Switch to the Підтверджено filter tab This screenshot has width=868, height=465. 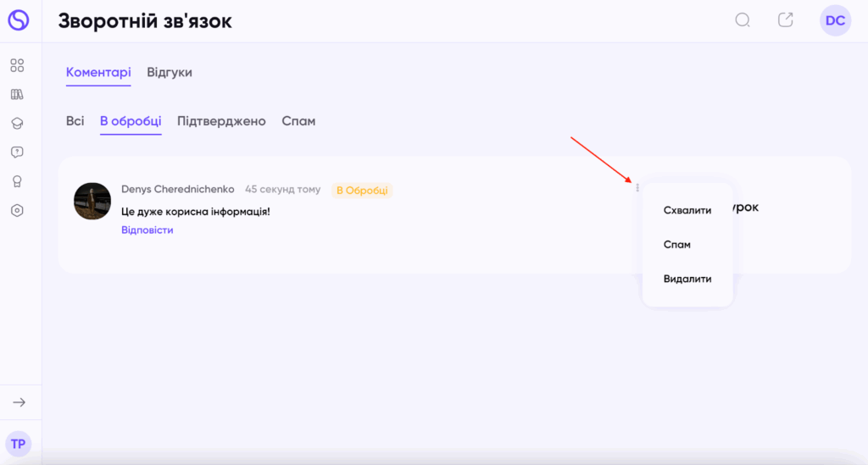(x=221, y=121)
